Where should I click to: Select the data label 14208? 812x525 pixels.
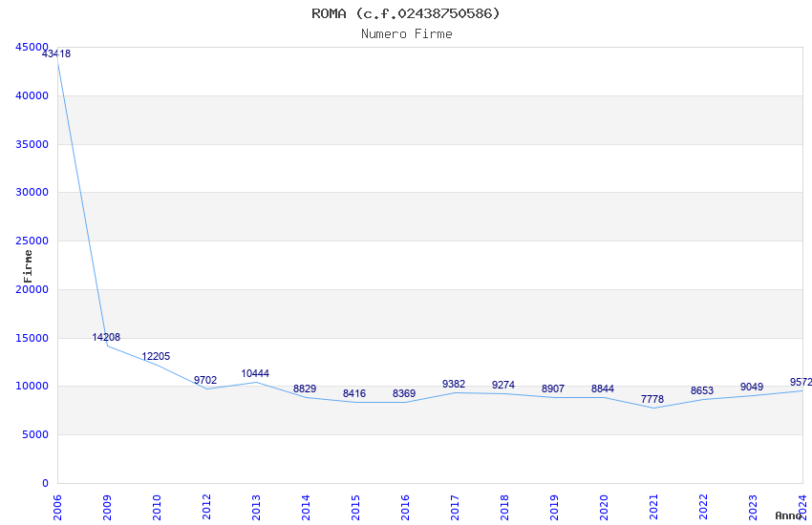[x=106, y=337]
